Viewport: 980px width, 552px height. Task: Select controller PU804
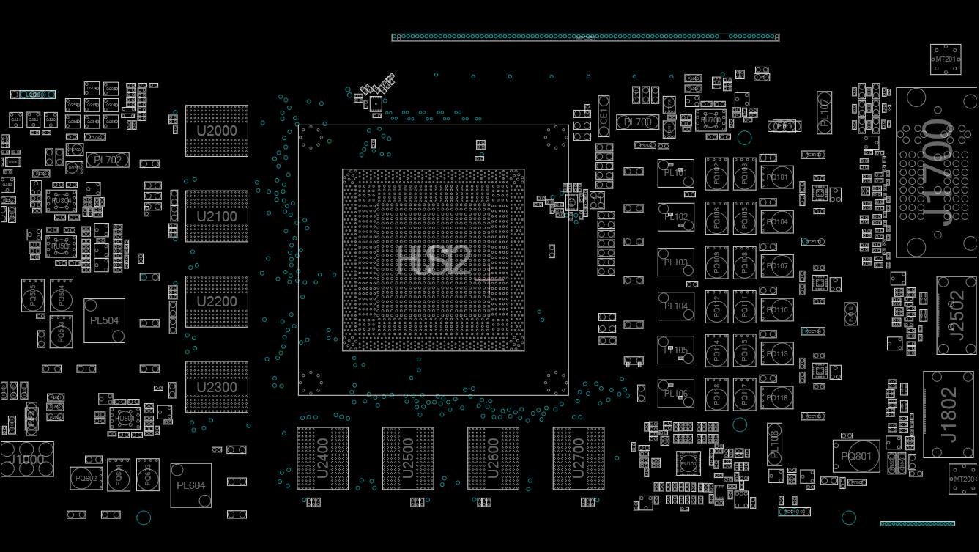[62, 201]
